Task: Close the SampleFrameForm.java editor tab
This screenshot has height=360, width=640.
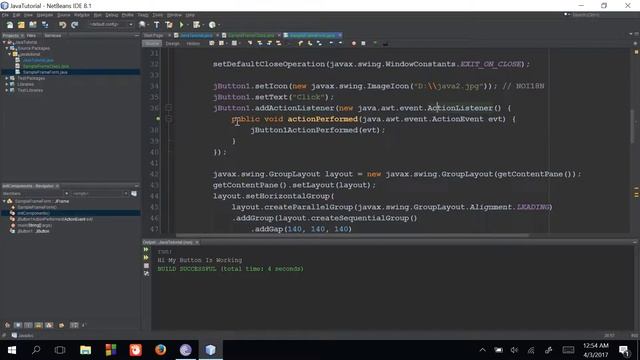Action: (340, 36)
